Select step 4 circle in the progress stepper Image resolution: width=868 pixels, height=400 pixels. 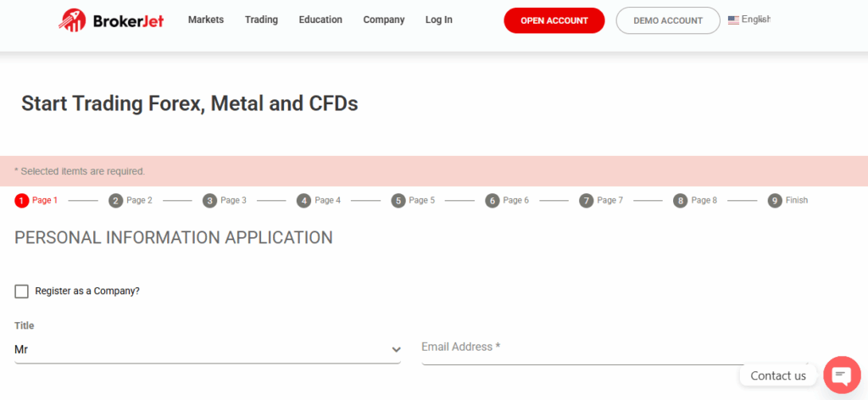click(304, 200)
